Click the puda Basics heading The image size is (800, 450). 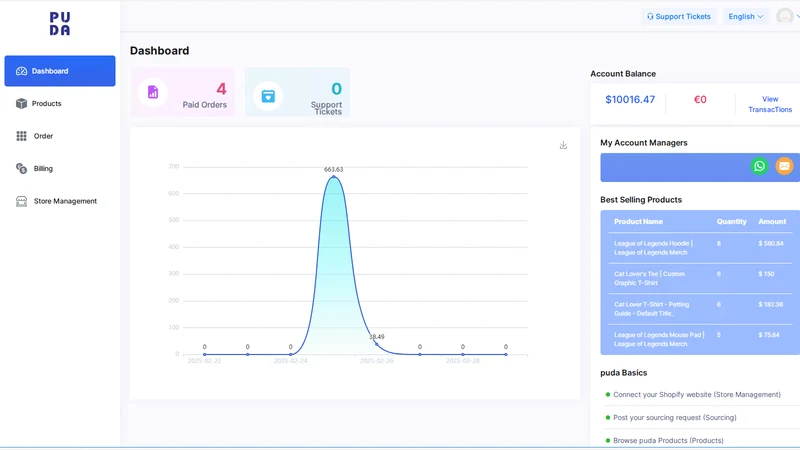pyautogui.click(x=623, y=373)
